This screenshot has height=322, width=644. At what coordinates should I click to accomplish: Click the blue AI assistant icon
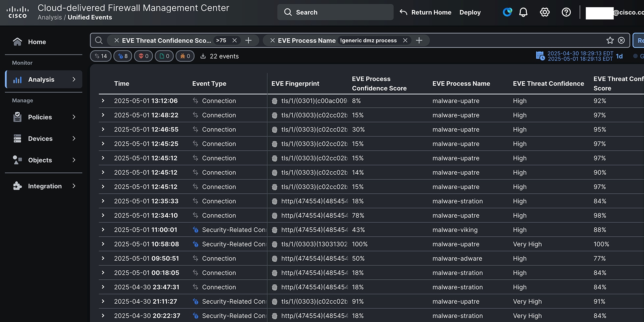coord(507,12)
